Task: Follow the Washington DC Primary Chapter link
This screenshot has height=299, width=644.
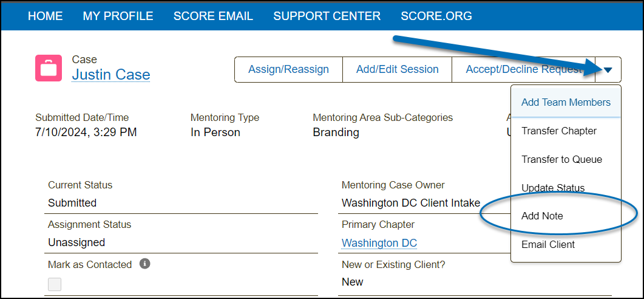Action: click(x=379, y=243)
